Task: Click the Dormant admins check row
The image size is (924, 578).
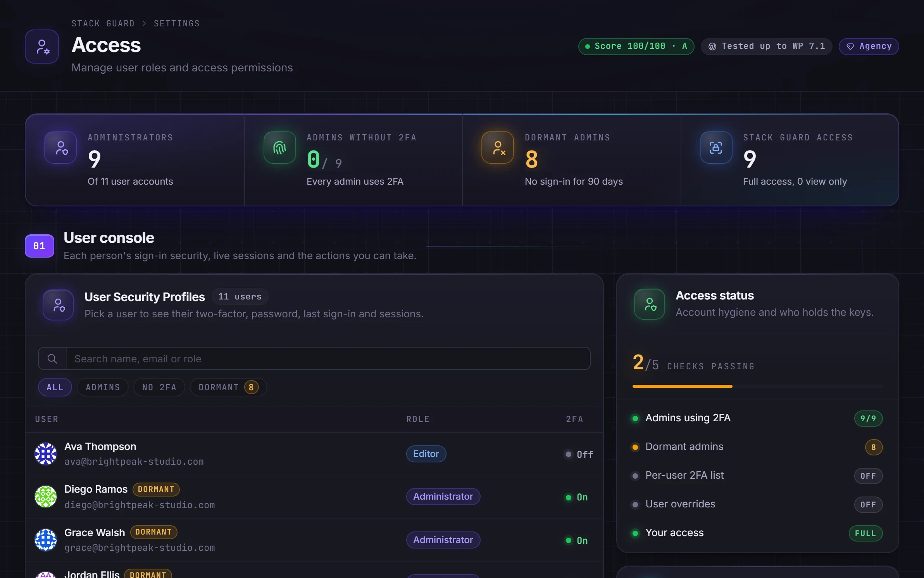Action: [x=757, y=447]
